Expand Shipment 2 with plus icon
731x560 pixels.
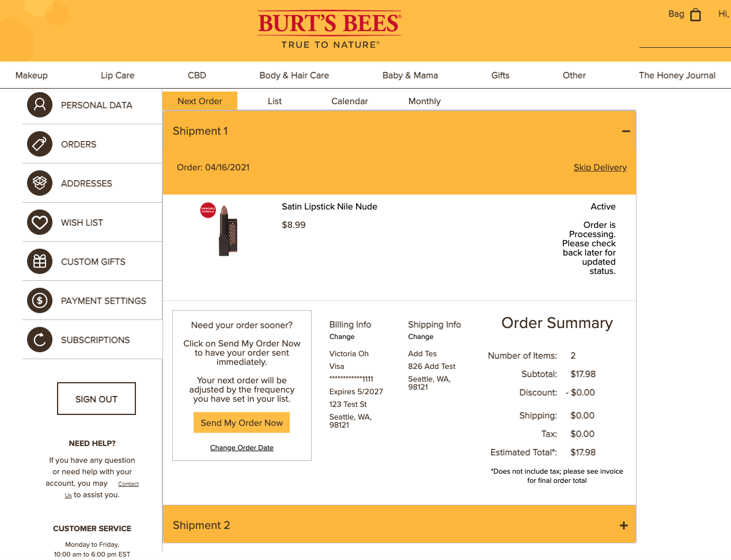(x=623, y=525)
